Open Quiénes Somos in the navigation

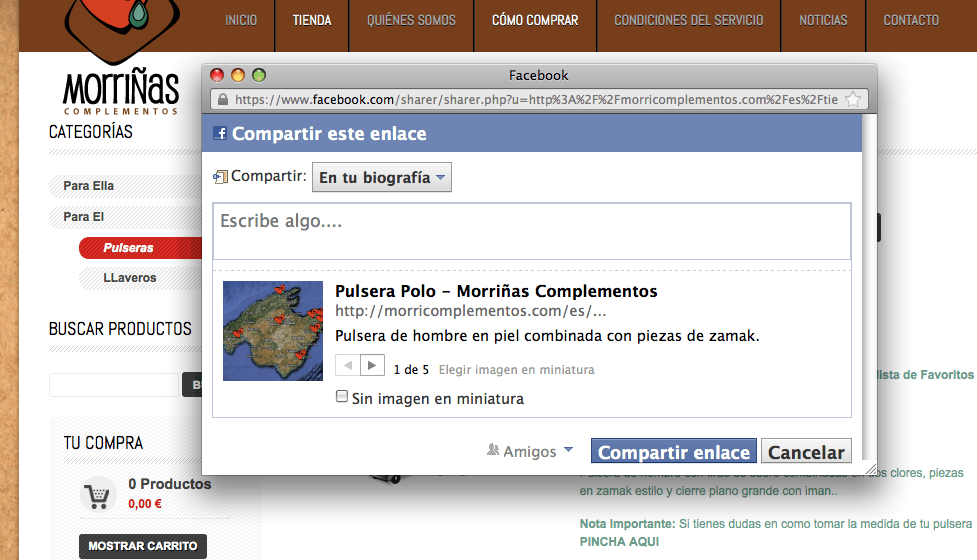[x=411, y=21]
